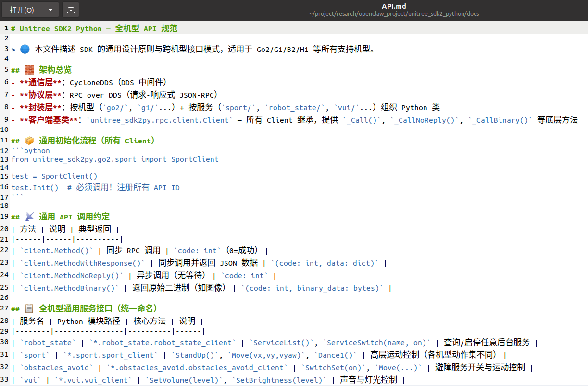Click the text '异步调用（无等待）'
Image resolution: width=588 pixels, height=386 pixels.
(172, 276)
